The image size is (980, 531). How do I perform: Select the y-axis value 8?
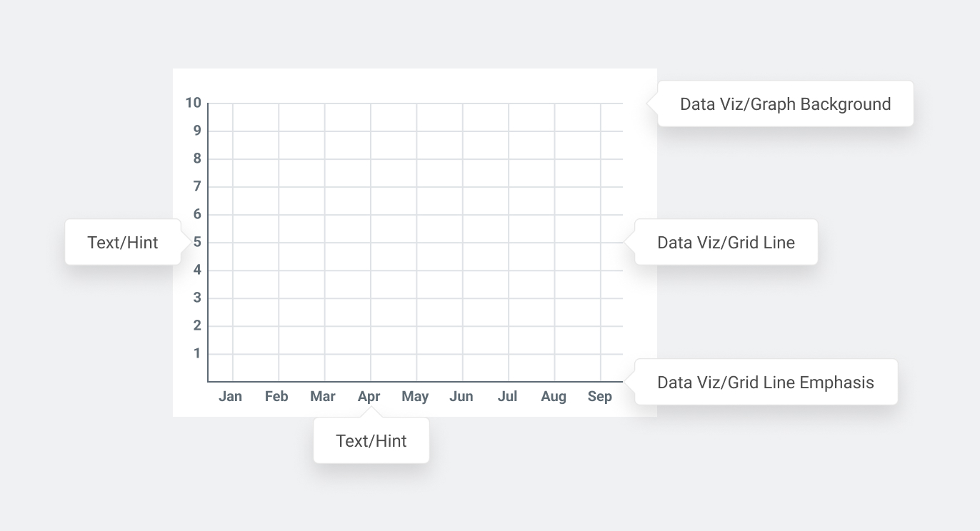coord(197,158)
